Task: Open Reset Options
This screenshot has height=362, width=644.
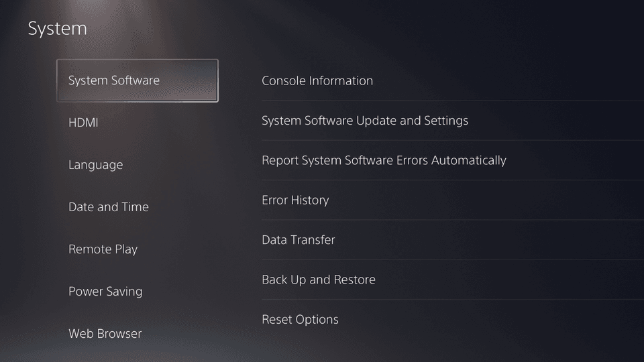Action: 453,320
